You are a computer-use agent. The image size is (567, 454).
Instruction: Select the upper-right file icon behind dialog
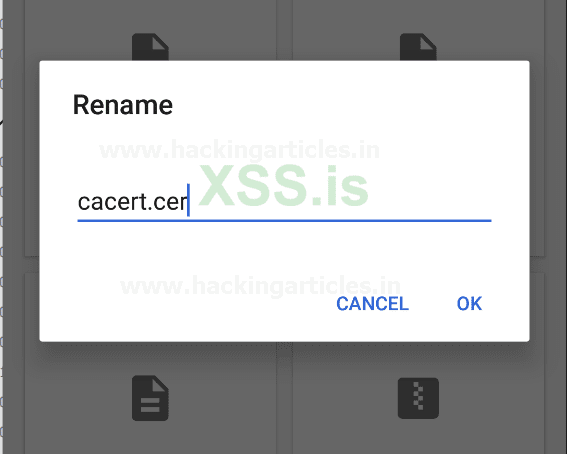coord(418,47)
